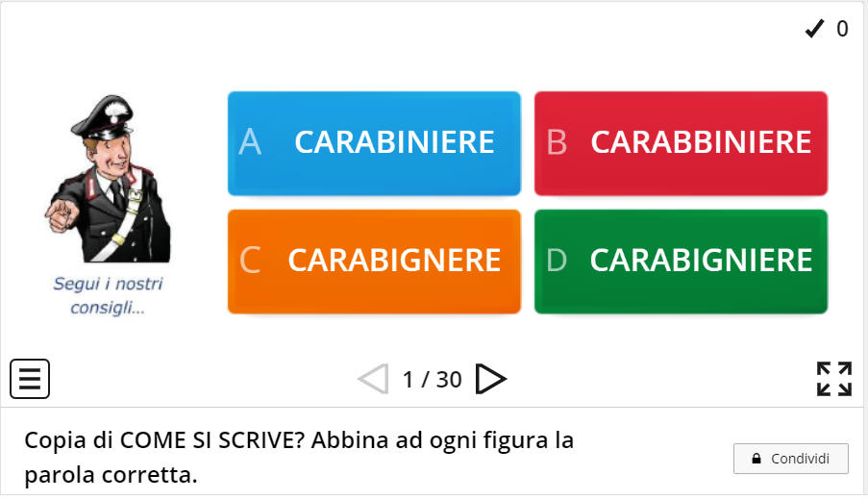Screen dimensions: 868x500
Task: Open the hamburger menu icon
Action: click(30, 379)
